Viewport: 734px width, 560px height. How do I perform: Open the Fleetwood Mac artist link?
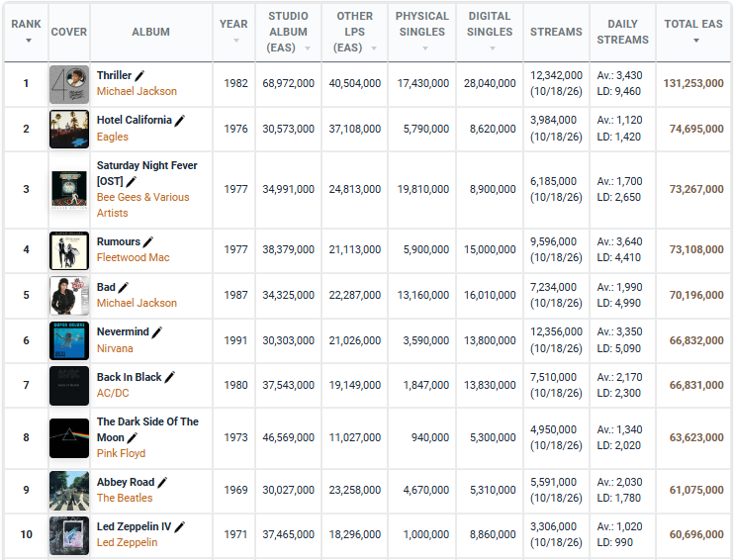(133, 257)
